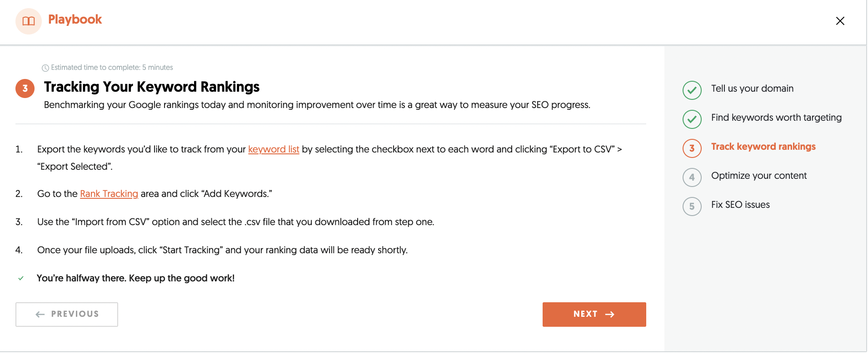The width and height of the screenshot is (868, 354).
Task: Click the Playbook book icon
Action: (28, 21)
